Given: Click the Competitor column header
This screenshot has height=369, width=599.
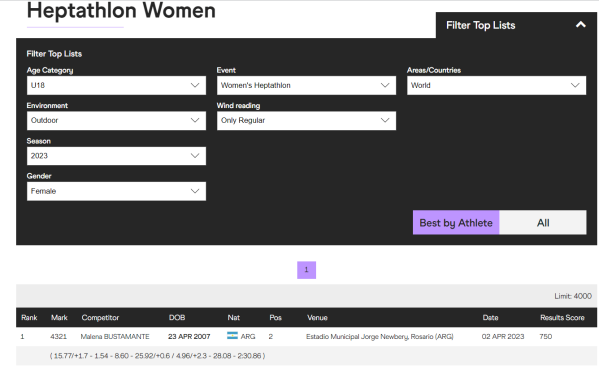Looking at the screenshot, I should [100, 317].
